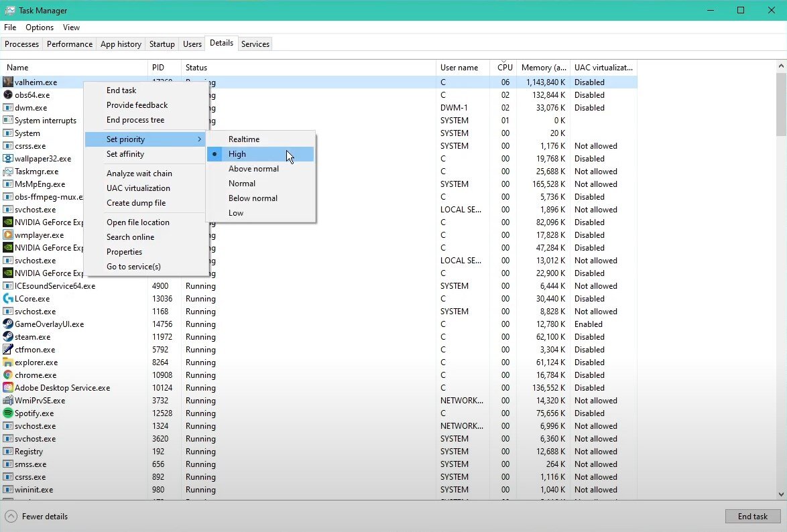Click the wmplayer.exe process icon
This screenshot has height=532, width=787.
[x=8, y=235]
